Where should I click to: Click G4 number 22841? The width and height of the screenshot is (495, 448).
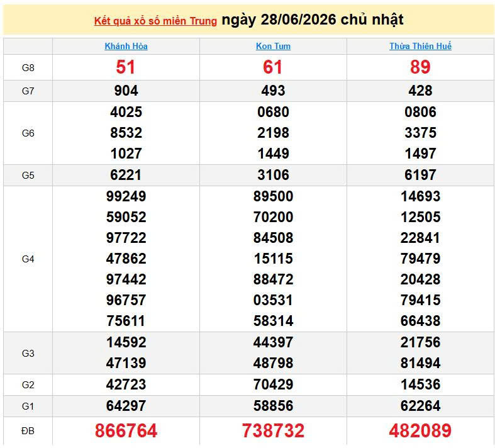coord(420,238)
